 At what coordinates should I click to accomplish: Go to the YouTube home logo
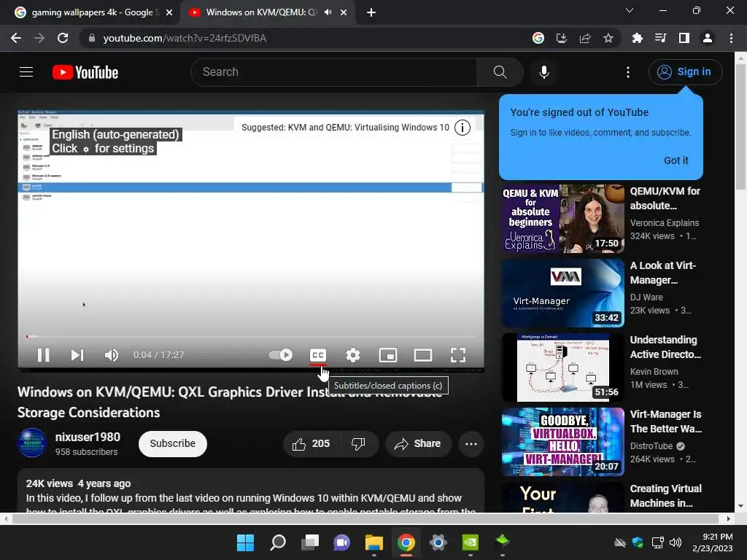[85, 72]
